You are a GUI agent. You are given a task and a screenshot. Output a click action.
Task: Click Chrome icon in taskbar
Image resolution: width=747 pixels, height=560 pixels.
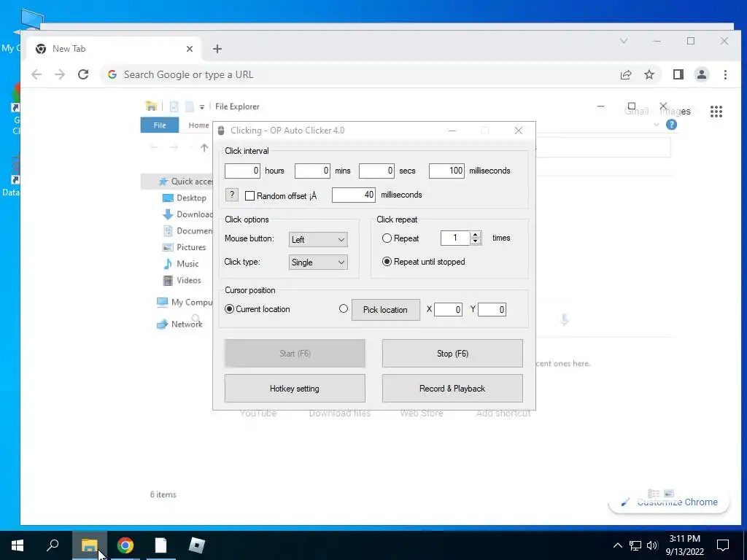(x=125, y=545)
